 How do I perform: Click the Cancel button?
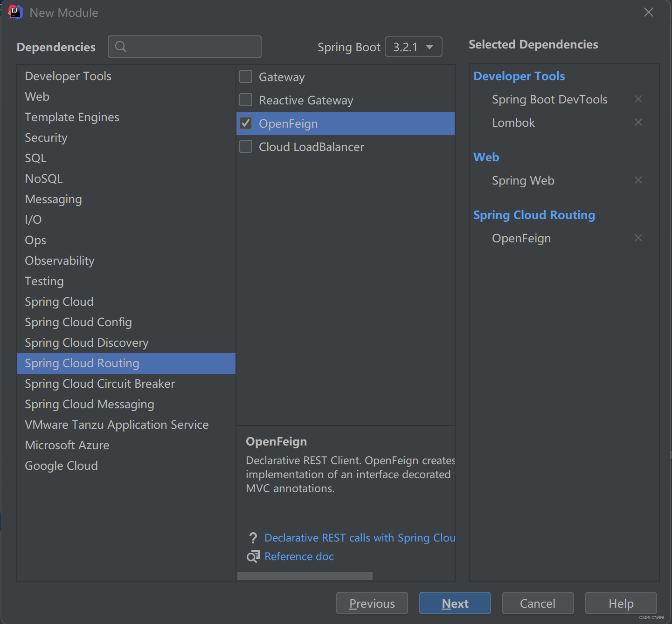538,603
